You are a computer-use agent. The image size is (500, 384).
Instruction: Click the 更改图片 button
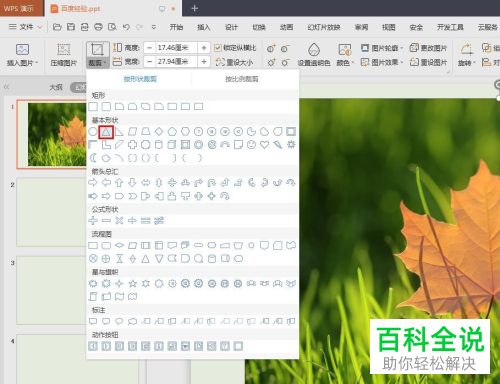point(428,48)
